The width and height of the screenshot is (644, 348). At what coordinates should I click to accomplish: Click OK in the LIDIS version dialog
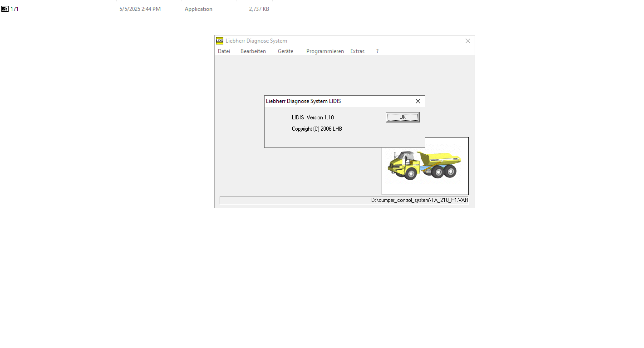(403, 117)
